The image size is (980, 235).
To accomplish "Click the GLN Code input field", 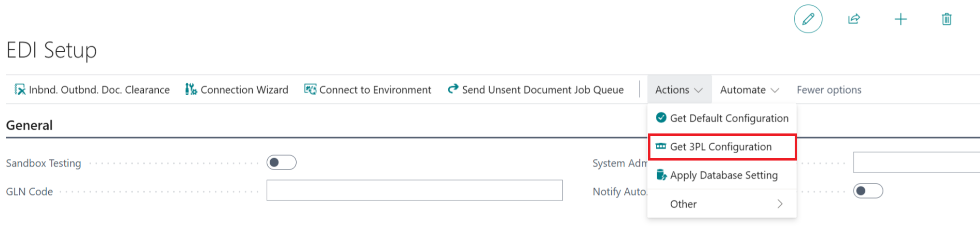I will coord(414,191).
